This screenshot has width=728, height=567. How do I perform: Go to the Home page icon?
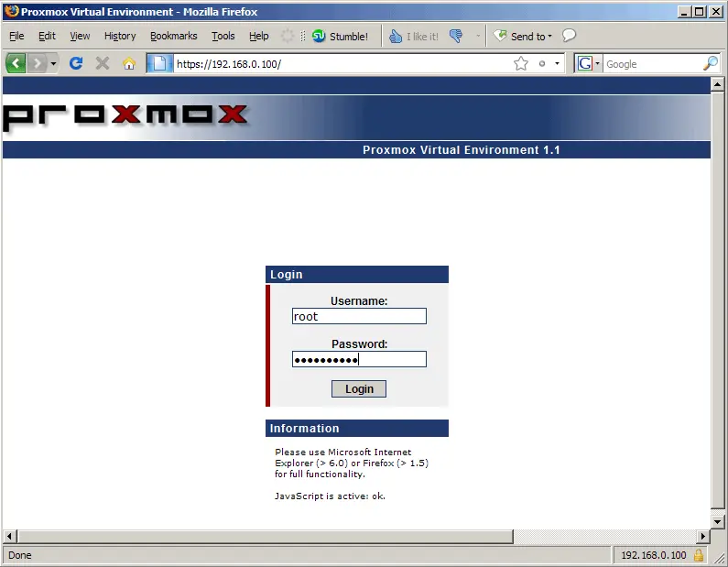(x=129, y=63)
